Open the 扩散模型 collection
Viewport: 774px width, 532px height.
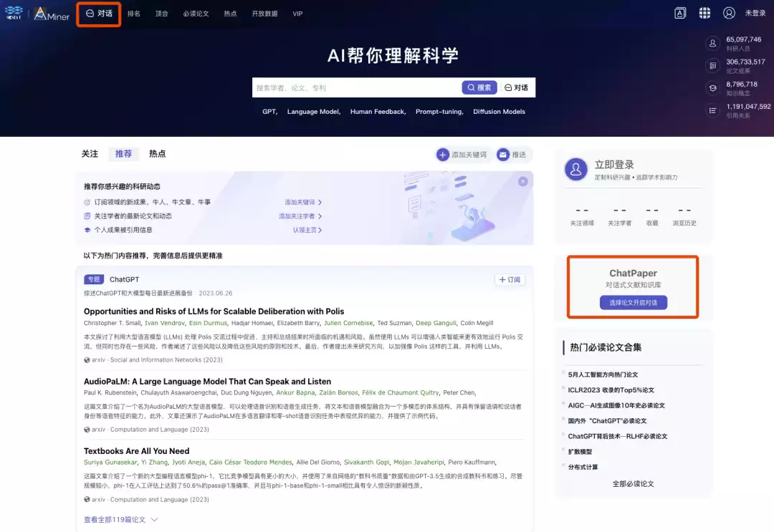click(580, 452)
